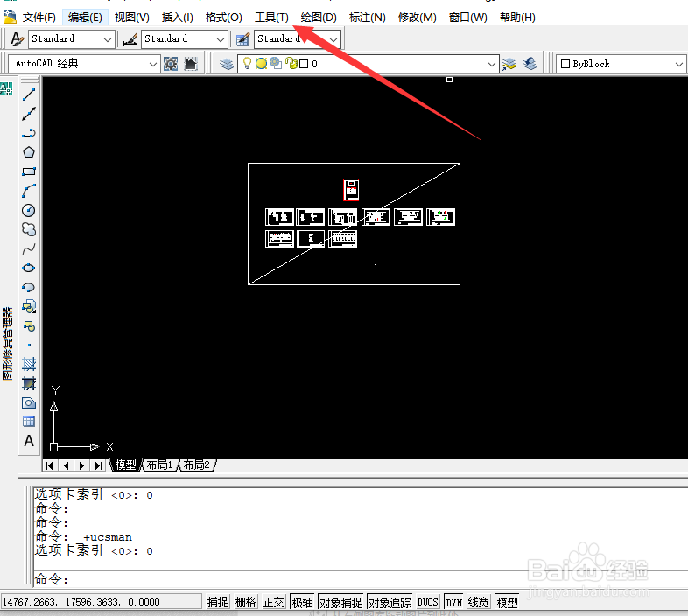Select the Region tool

pos(29,402)
